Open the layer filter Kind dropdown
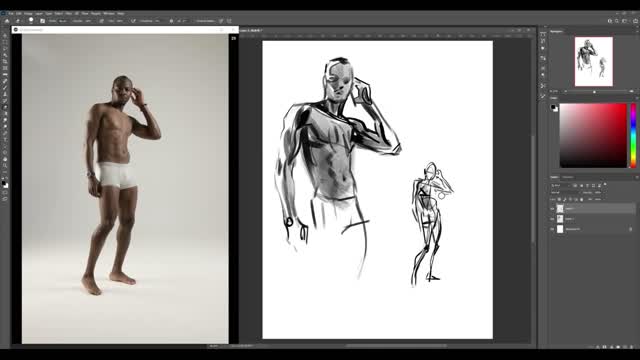The width and height of the screenshot is (640, 360). (561, 186)
